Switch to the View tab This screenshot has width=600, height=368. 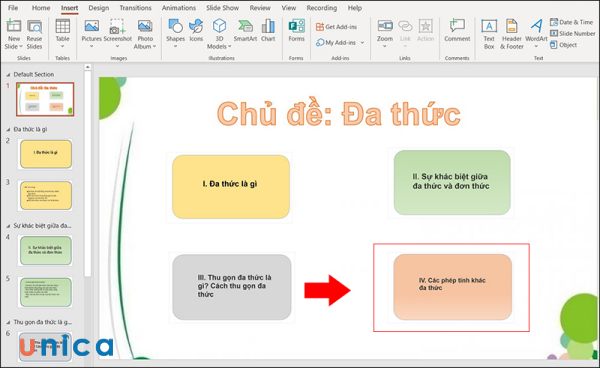pos(289,8)
